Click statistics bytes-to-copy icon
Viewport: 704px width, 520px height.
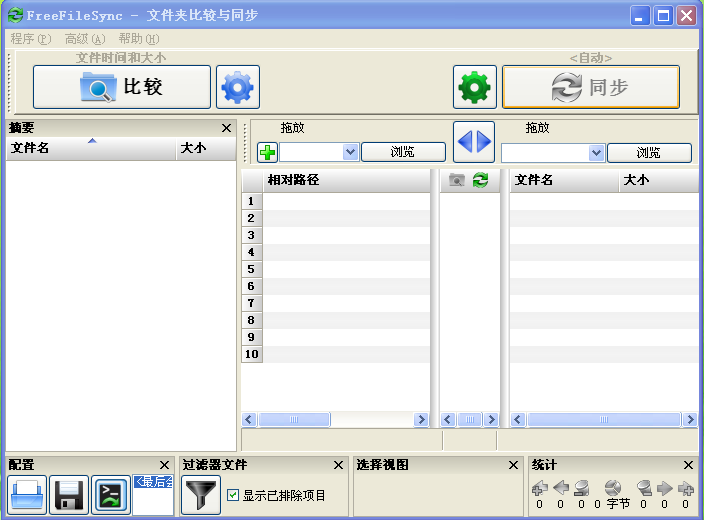pyautogui.click(x=613, y=488)
